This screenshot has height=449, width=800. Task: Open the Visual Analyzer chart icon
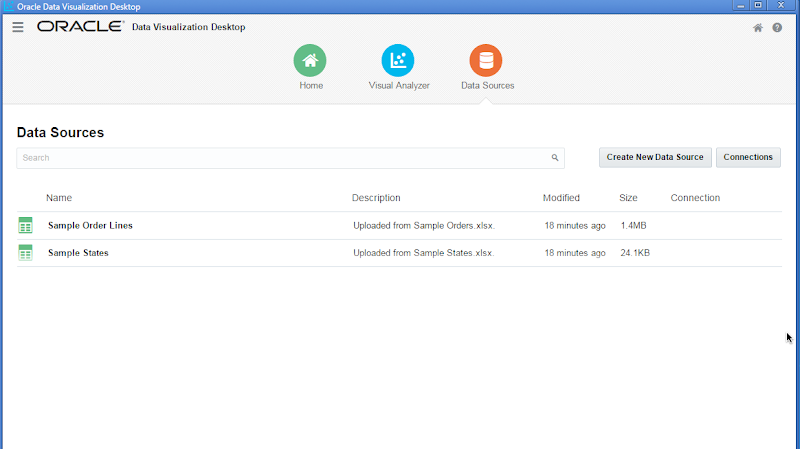point(398,60)
